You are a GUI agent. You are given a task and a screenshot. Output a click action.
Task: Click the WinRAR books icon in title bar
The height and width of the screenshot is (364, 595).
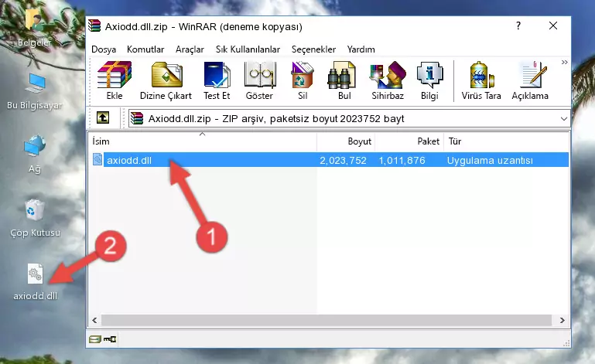(94, 26)
